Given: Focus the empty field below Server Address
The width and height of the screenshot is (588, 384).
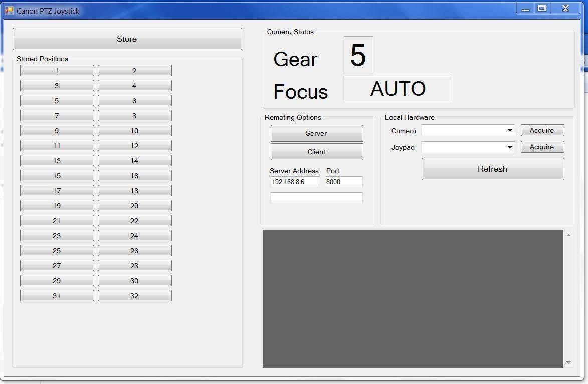Looking at the screenshot, I should [316, 197].
